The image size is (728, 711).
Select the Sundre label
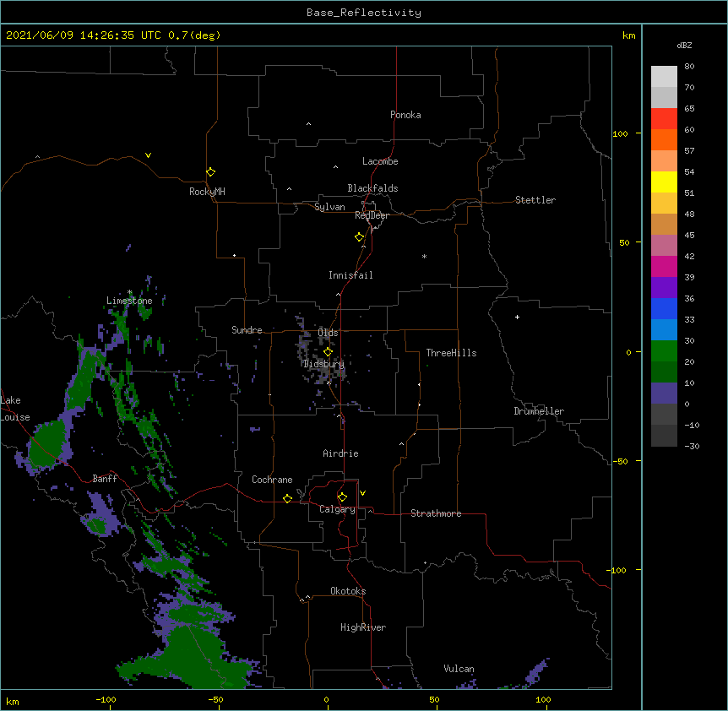click(247, 330)
